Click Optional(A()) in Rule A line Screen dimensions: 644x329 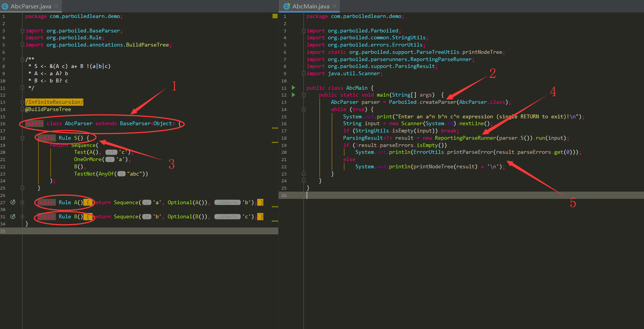tap(188, 203)
